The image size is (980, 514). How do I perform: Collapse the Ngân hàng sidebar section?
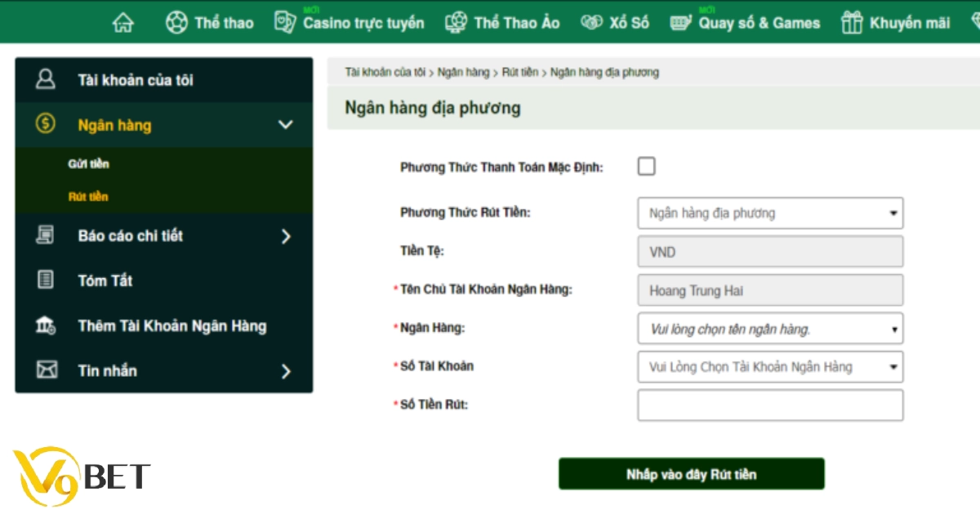coord(285,126)
